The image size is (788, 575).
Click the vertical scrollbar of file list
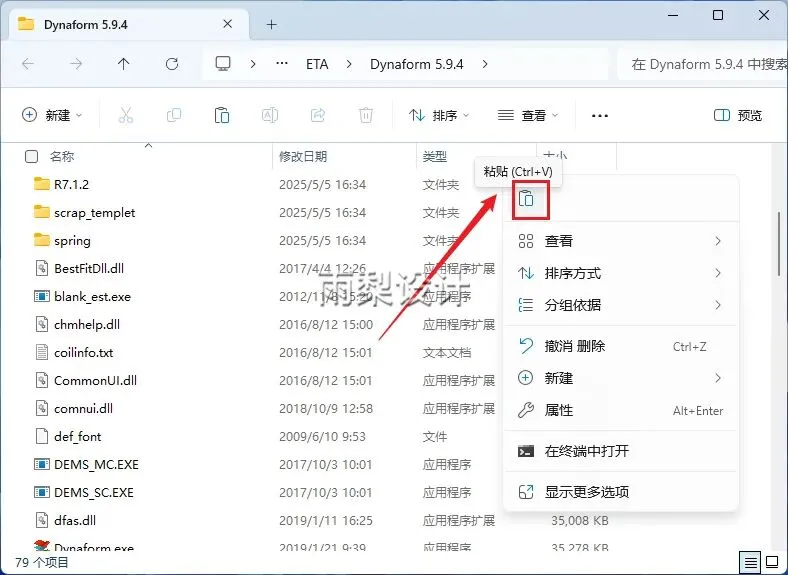(x=779, y=244)
